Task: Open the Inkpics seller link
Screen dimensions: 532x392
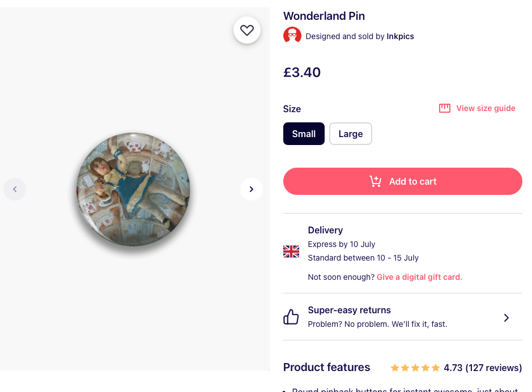Action: [x=400, y=36]
